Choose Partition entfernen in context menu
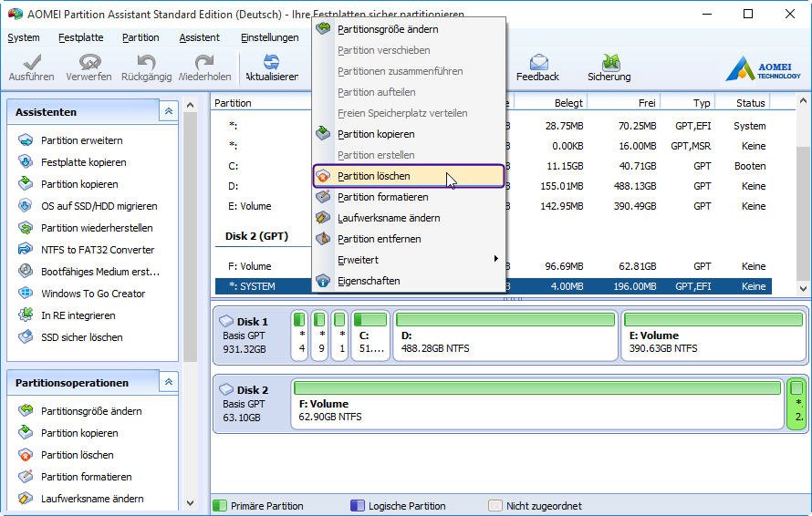Screen dimensions: 812x516 point(409,239)
